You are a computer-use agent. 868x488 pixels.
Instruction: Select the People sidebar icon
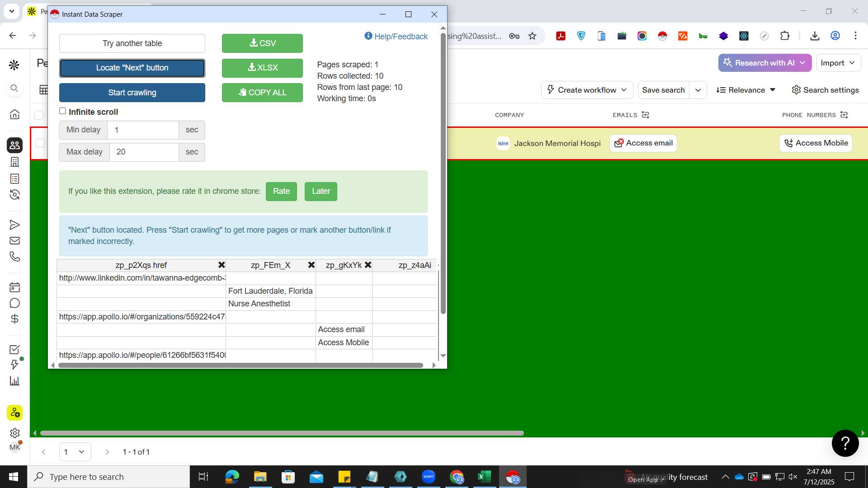(14, 145)
